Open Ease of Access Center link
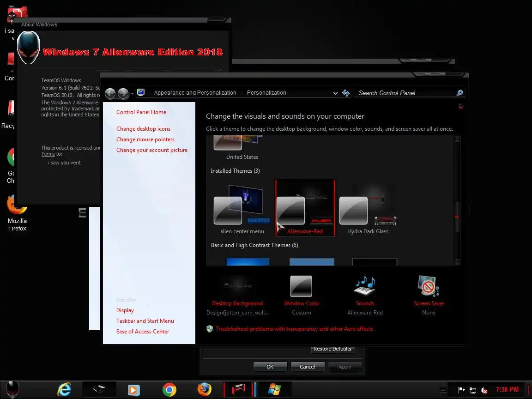Screen dimensions: 532x399 [x=143, y=332]
